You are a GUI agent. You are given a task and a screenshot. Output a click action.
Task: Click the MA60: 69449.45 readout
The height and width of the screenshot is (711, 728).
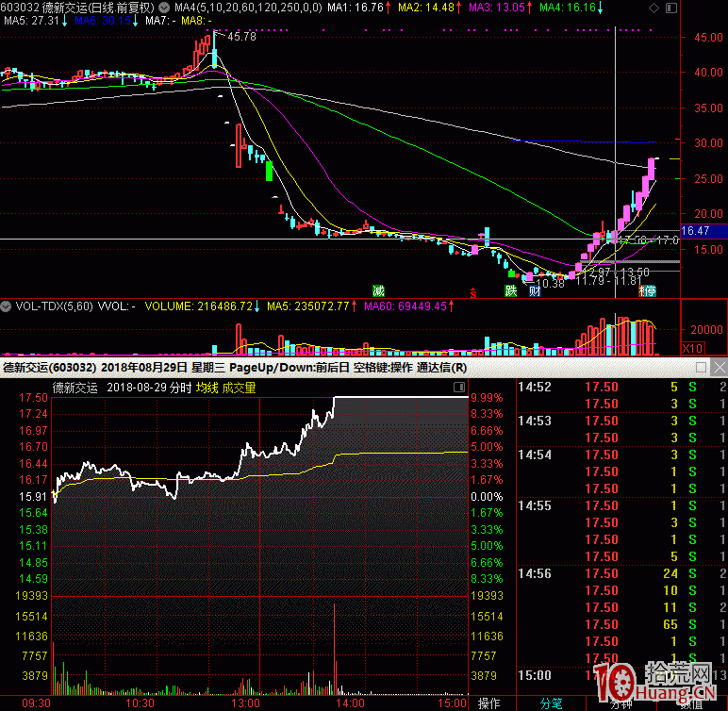(x=405, y=306)
